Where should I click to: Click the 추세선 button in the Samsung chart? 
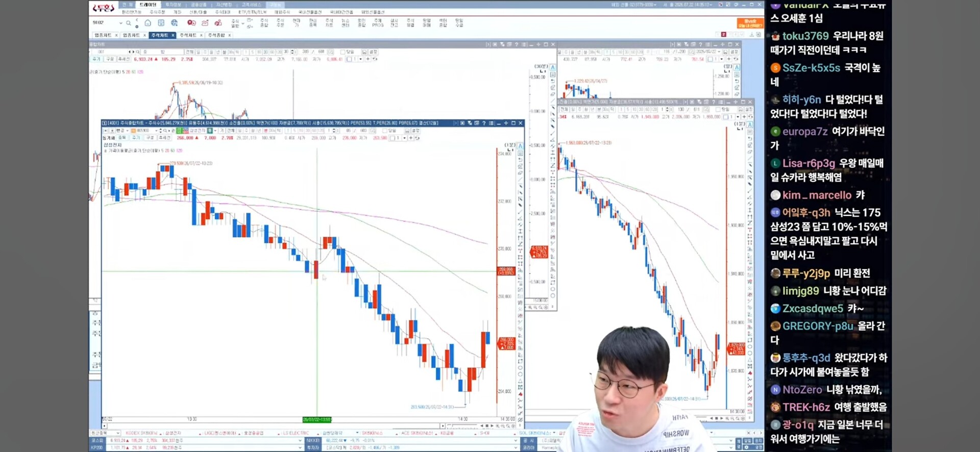tap(164, 138)
